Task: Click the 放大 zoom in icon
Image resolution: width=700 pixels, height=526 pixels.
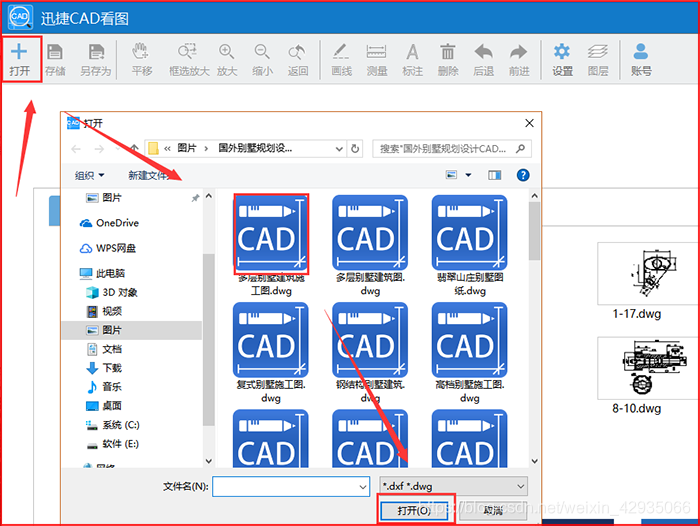Action: coord(227,59)
